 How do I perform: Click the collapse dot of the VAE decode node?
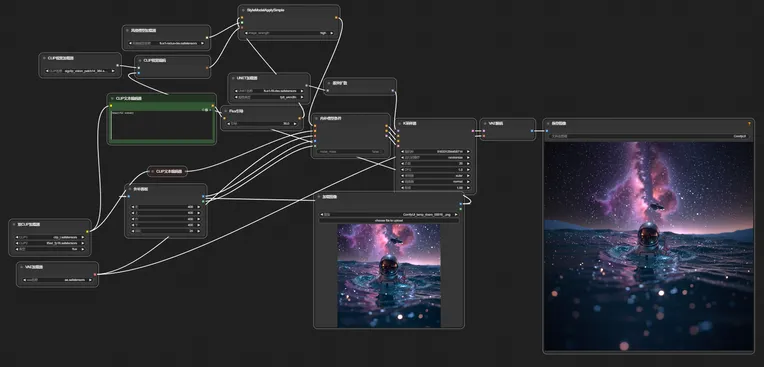[485, 124]
